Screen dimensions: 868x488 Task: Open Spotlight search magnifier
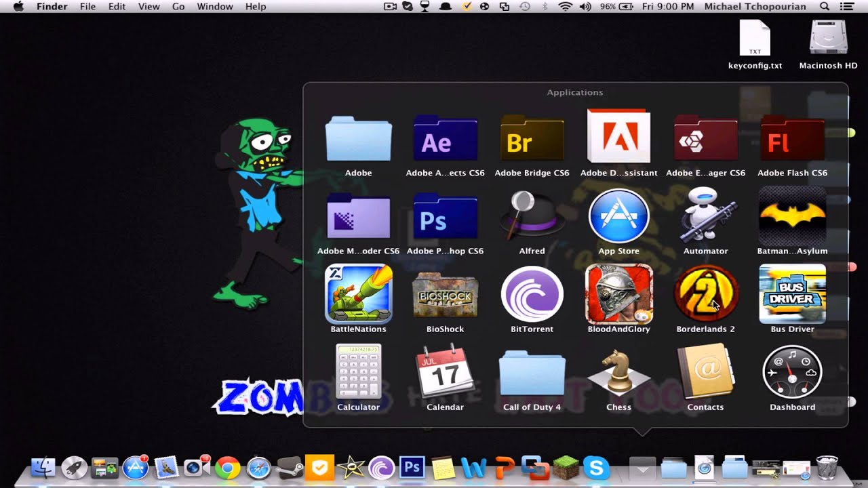(825, 7)
